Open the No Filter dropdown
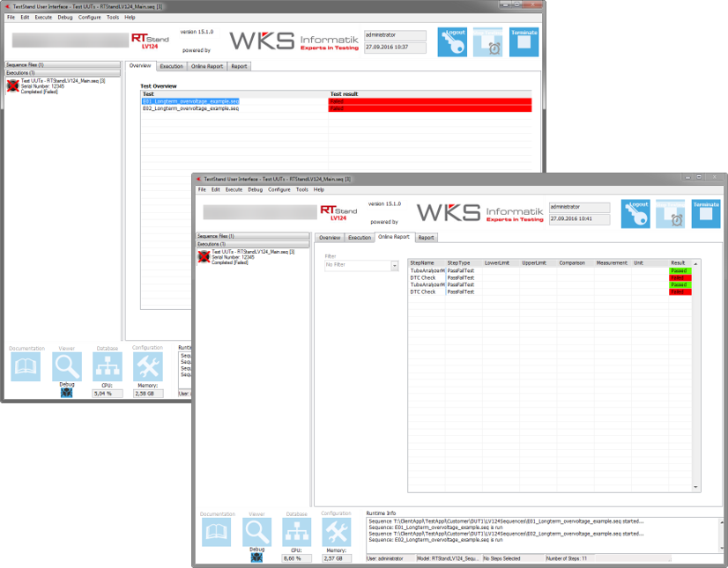This screenshot has height=568, width=728. (x=395, y=266)
